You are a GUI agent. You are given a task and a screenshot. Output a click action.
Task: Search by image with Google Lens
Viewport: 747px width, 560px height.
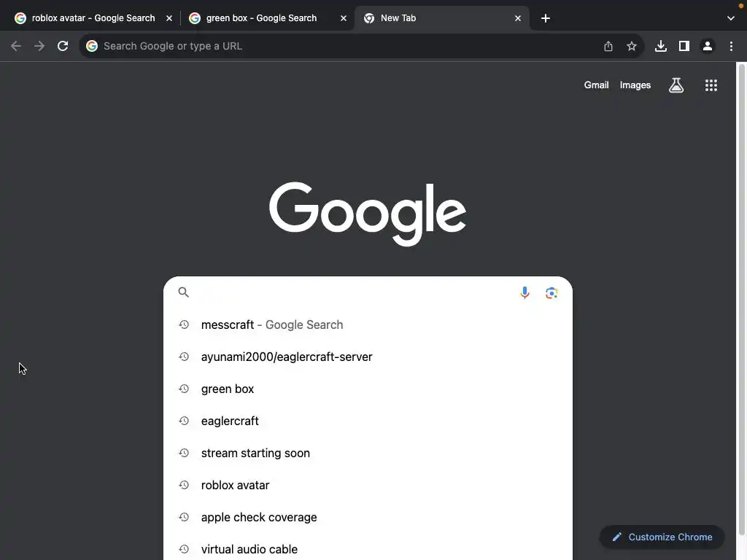551,293
